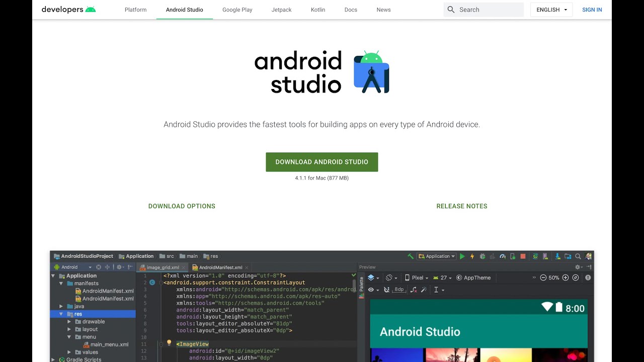The image size is (644, 362).
Task: Click the SIGN IN link
Action: pos(592,10)
